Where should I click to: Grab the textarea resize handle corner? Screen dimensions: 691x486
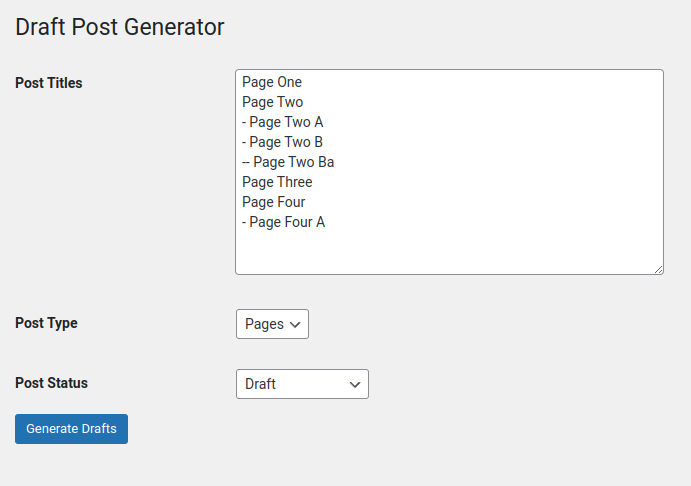(658, 269)
